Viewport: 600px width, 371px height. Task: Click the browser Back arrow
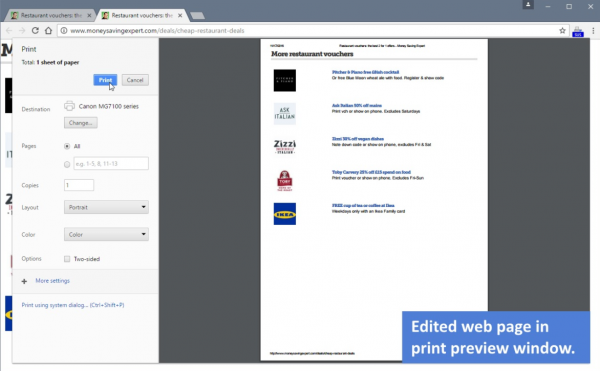[x=9, y=31]
